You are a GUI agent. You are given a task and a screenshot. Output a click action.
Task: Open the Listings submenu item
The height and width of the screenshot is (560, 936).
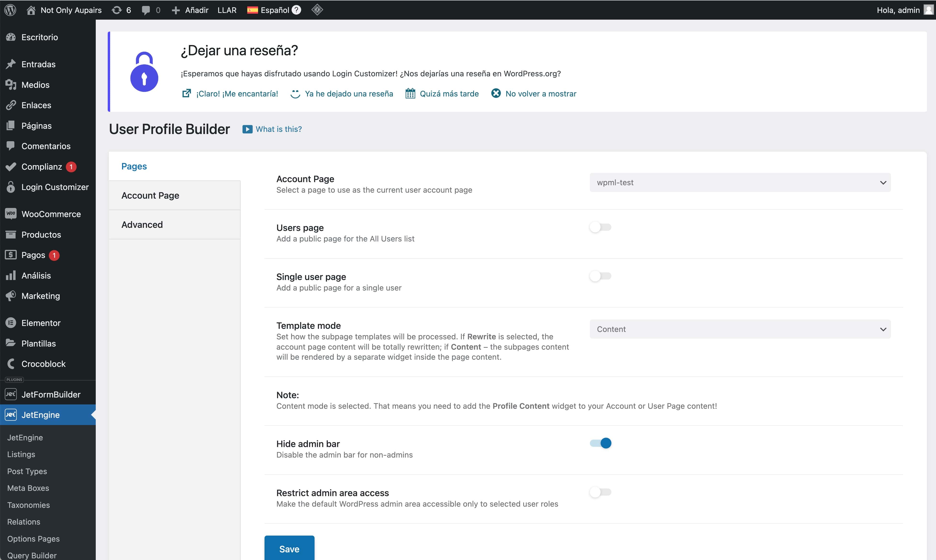pyautogui.click(x=21, y=454)
